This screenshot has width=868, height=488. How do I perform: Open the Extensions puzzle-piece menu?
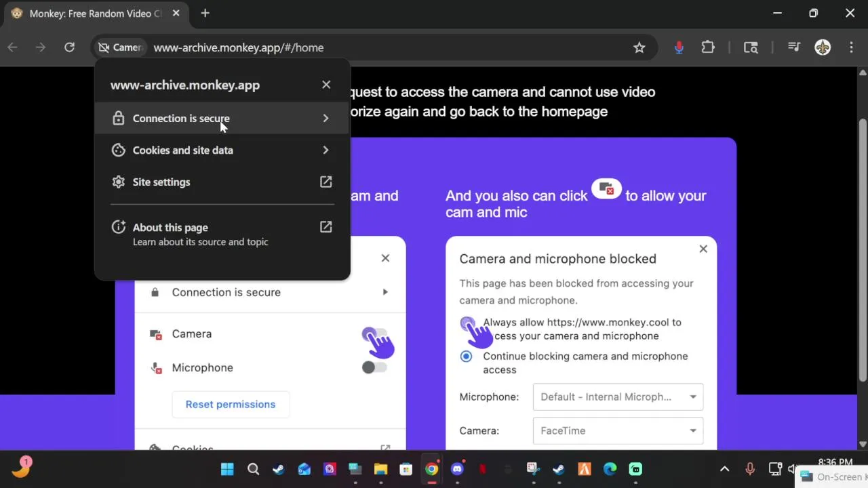click(x=708, y=47)
